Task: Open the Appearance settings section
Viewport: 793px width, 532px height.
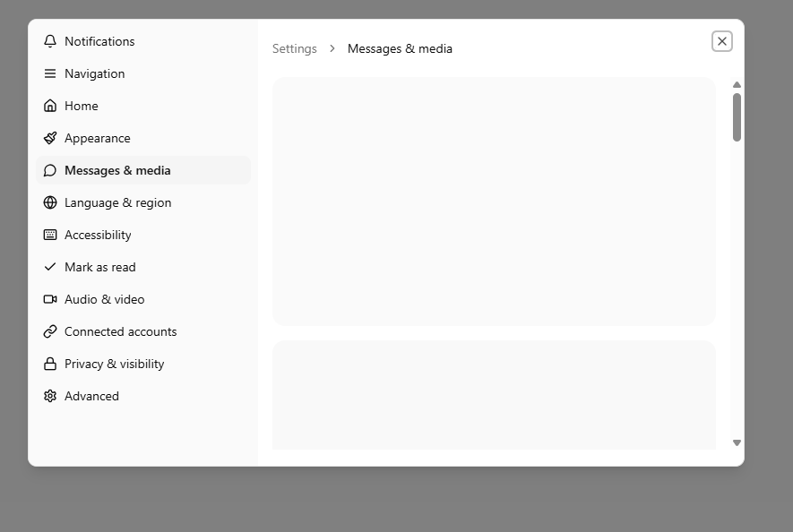Action: [x=97, y=138]
